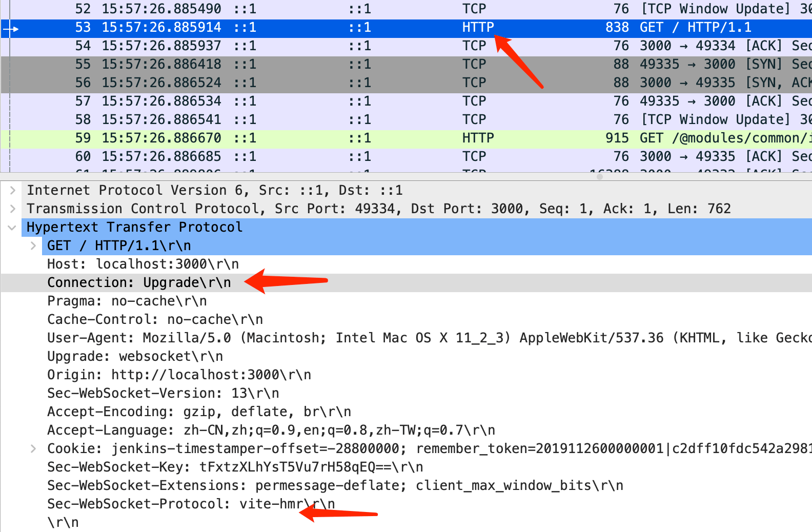Select packet 58 TCP Window Update row
This screenshot has width=812, height=532.
pos(406,120)
